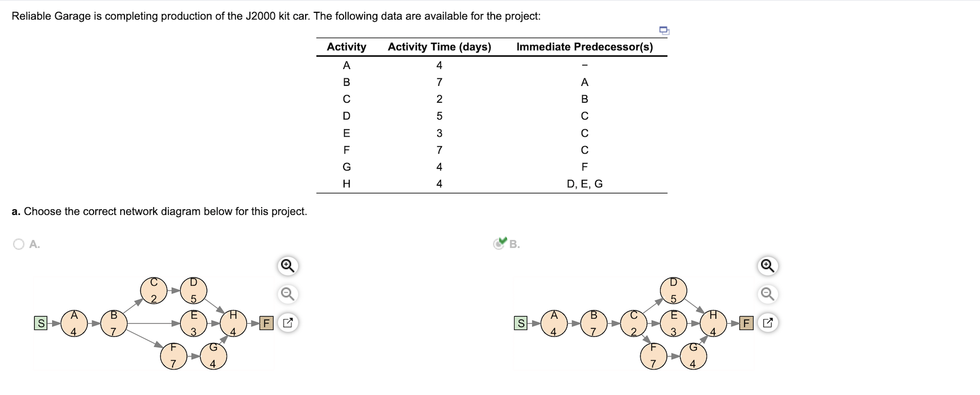Click the Finish box F in diagram B
The width and height of the screenshot is (980, 395).
coord(746,323)
